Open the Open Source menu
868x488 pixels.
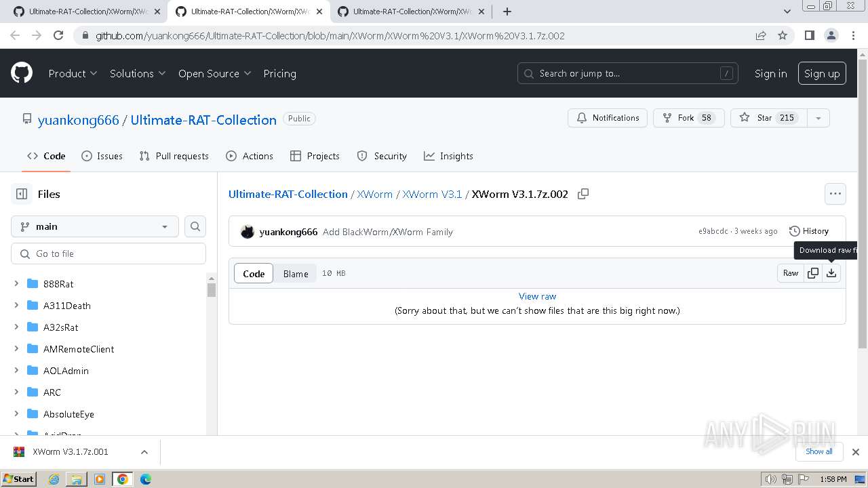pyautogui.click(x=214, y=73)
